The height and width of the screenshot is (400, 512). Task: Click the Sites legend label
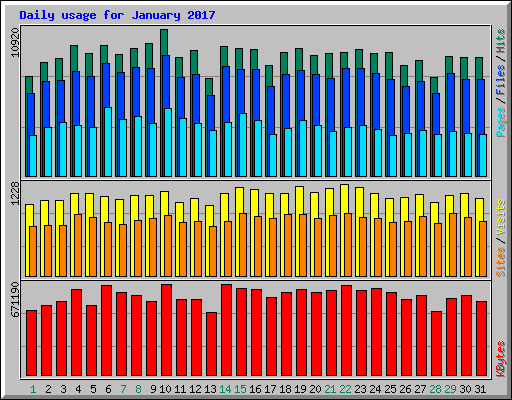coord(501,262)
